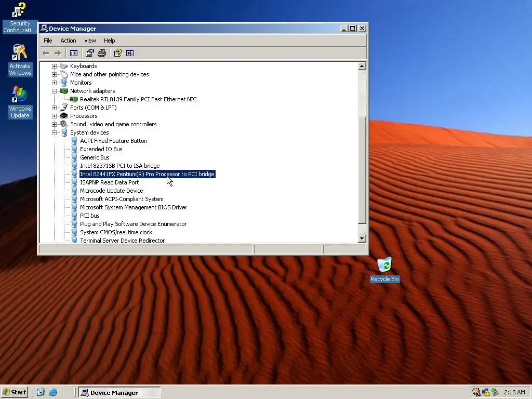The image size is (532, 399).
Task: Expand the Keyboards node
Action: pyautogui.click(x=54, y=66)
